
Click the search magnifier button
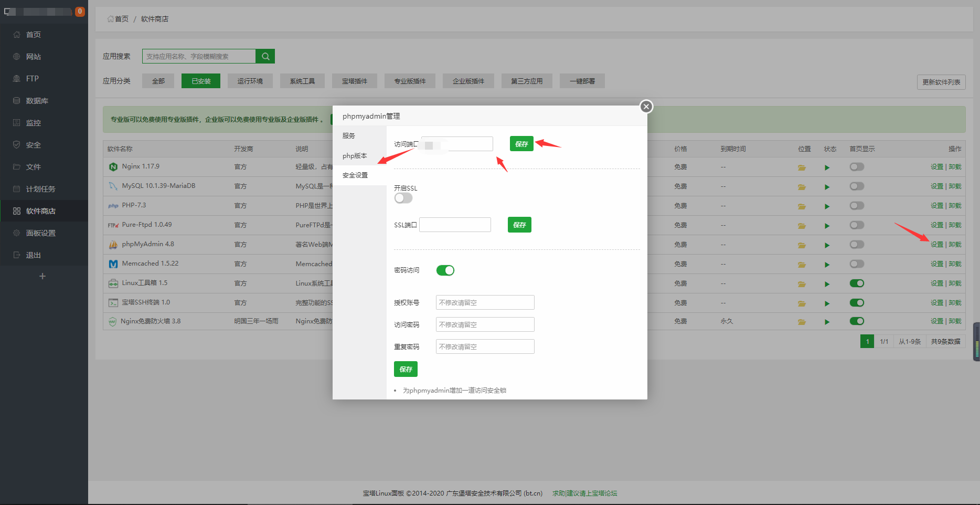point(265,56)
